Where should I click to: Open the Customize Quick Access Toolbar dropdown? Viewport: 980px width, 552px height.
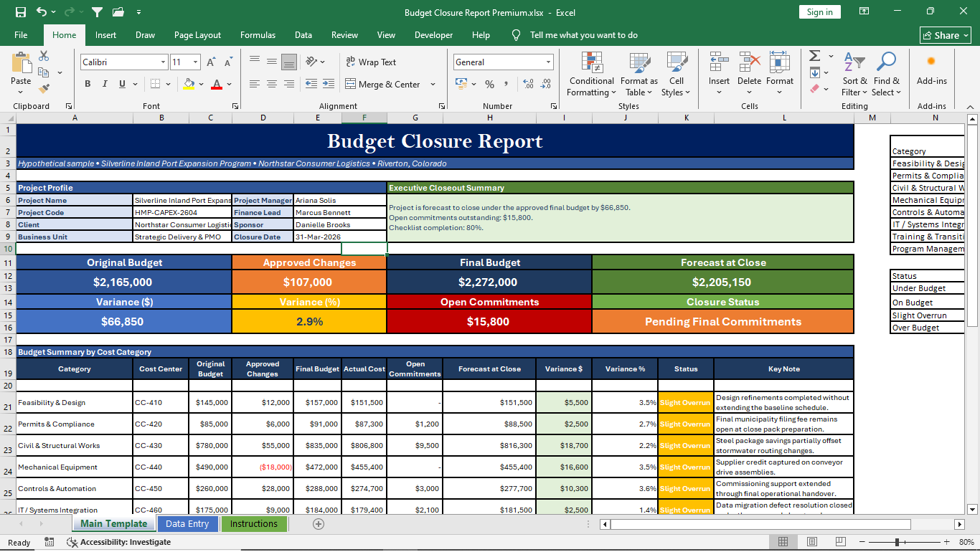pos(138,12)
